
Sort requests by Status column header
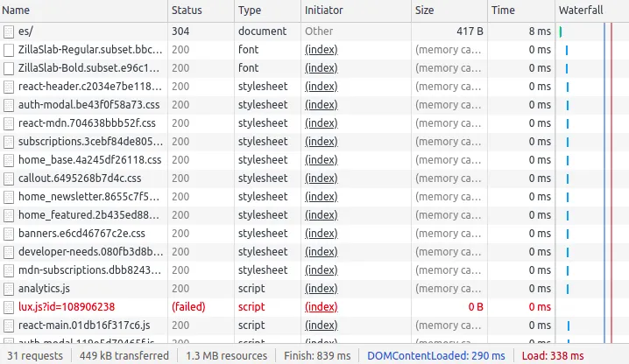[x=187, y=10]
